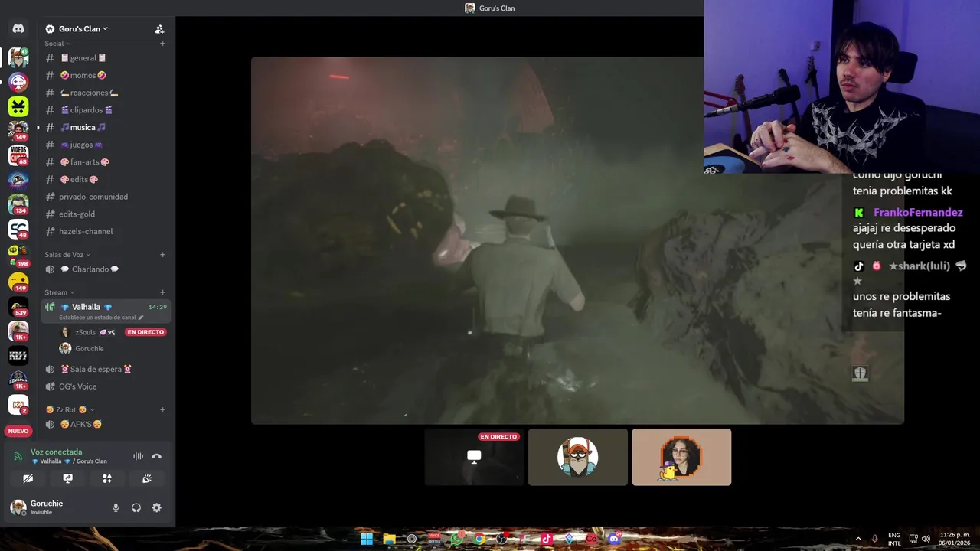Screen dimensions: 980x551
Task: Open TikTok app from taskbar
Action: (547, 539)
